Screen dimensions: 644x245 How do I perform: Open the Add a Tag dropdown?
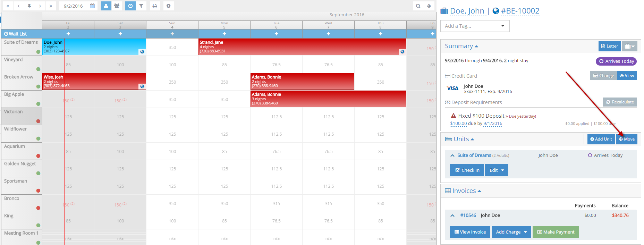coord(475,26)
